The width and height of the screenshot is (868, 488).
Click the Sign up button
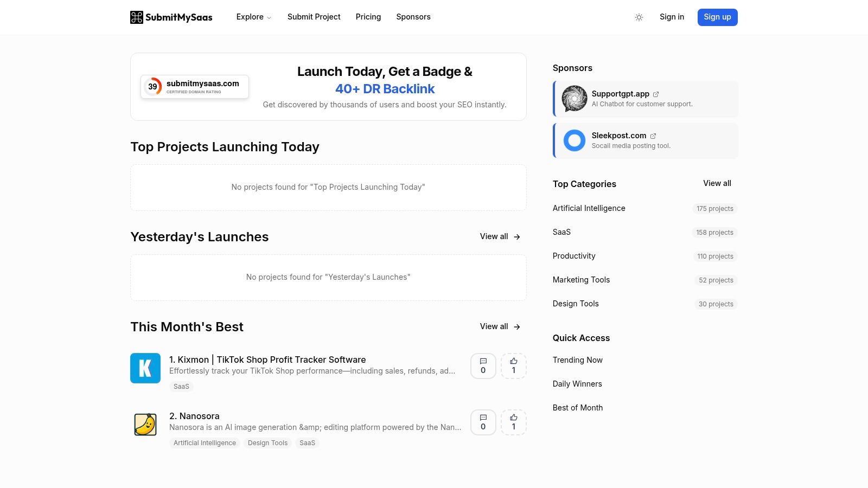point(717,17)
